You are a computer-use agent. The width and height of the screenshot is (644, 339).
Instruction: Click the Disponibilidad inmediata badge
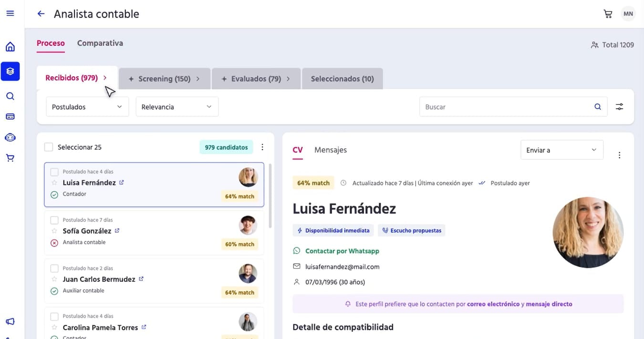point(333,230)
